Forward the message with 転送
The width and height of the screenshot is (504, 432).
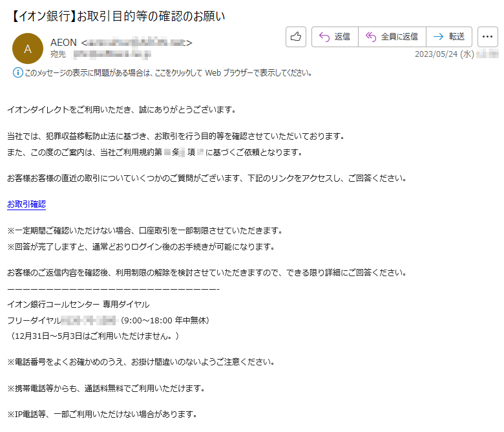[x=449, y=37]
